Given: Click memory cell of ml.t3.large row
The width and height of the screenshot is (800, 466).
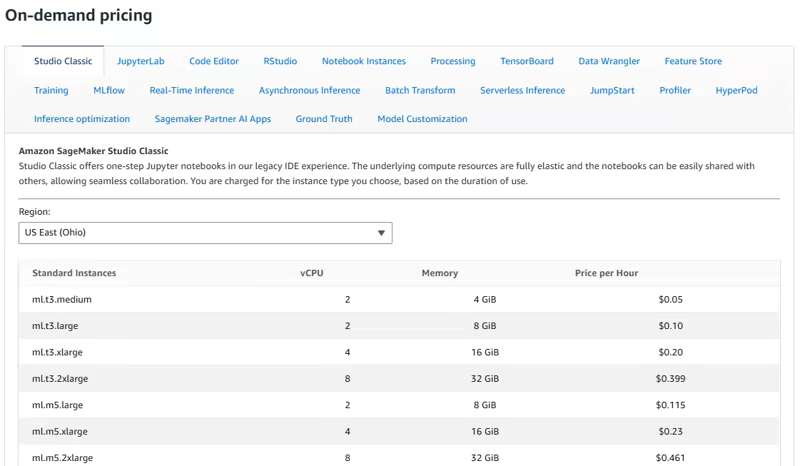Looking at the screenshot, I should [485, 326].
